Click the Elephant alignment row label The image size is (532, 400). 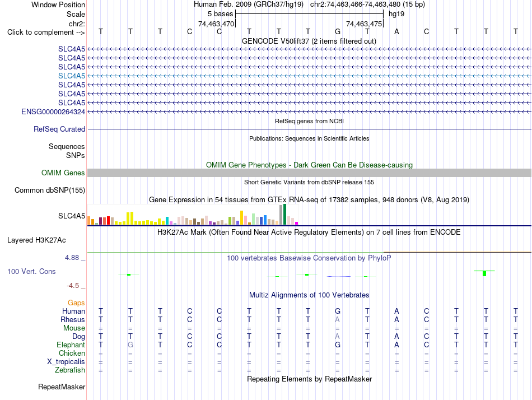pos(71,345)
